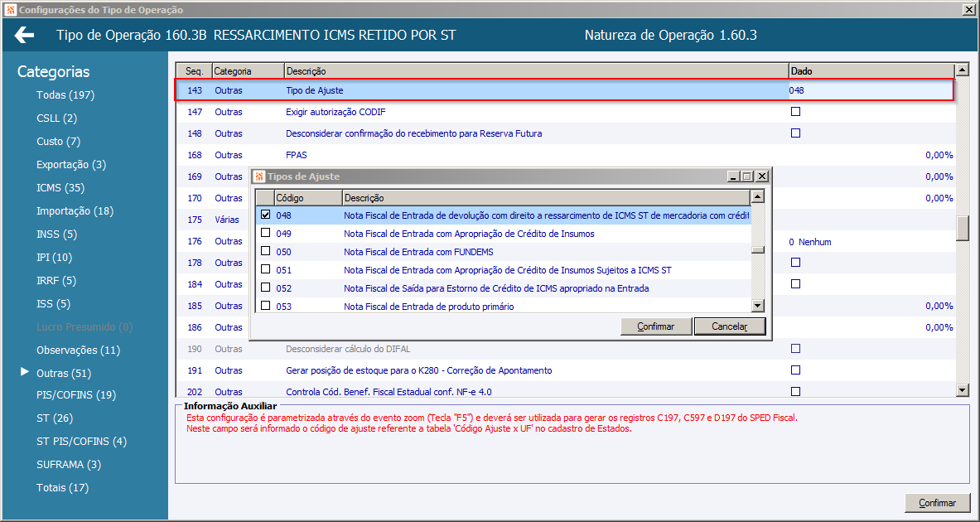Check the 052 Estorno de Crédito checkbox
The image size is (980, 522).
pos(266,288)
